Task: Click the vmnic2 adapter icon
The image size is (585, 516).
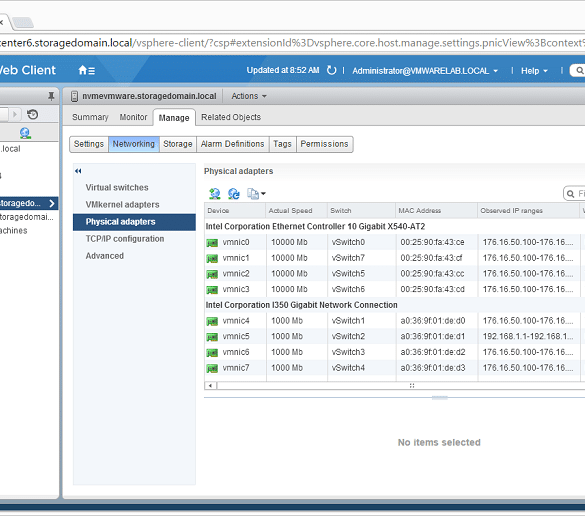Action: pos(212,274)
